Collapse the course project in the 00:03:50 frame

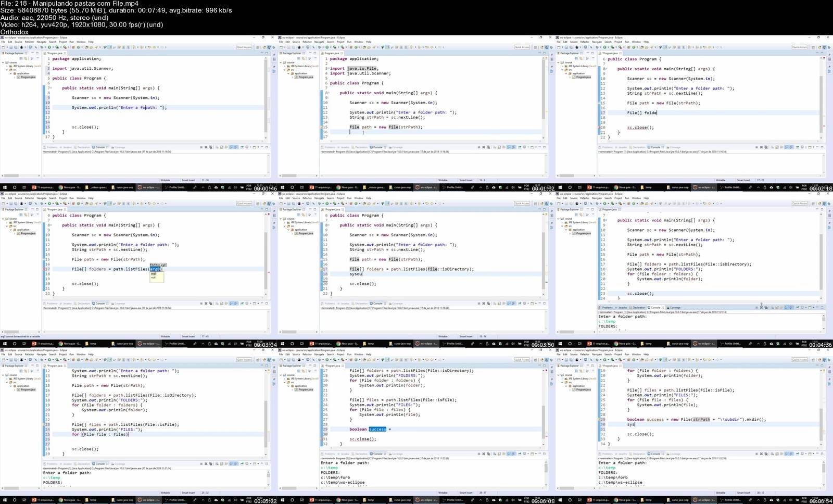[281, 219]
